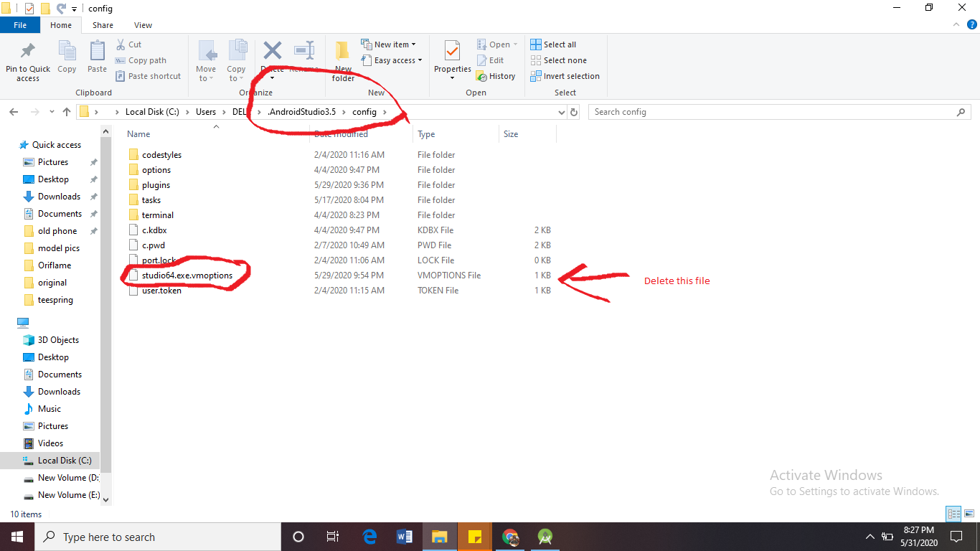This screenshot has height=551, width=980.
Task: Click Select all in the Select group
Action: pyautogui.click(x=553, y=44)
